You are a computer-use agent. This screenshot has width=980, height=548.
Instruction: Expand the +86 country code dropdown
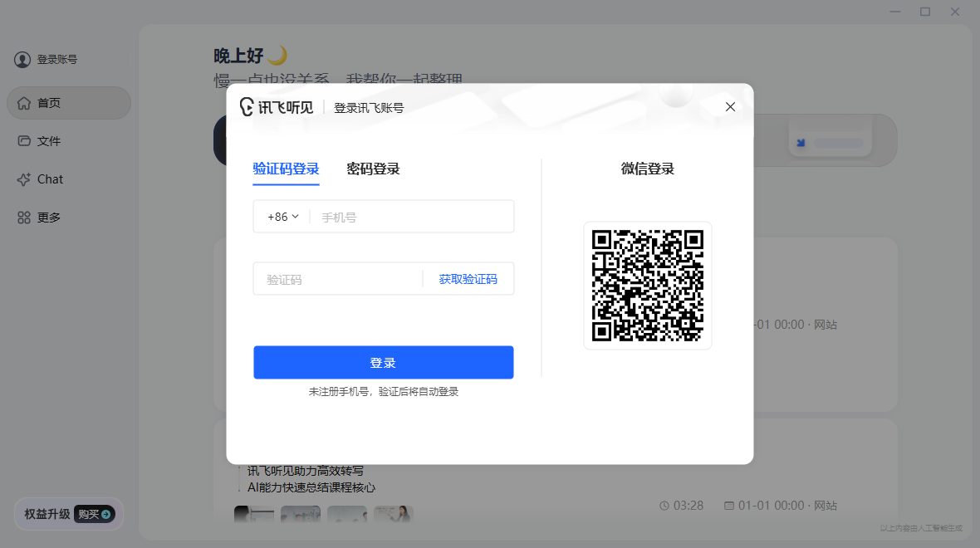click(x=283, y=217)
